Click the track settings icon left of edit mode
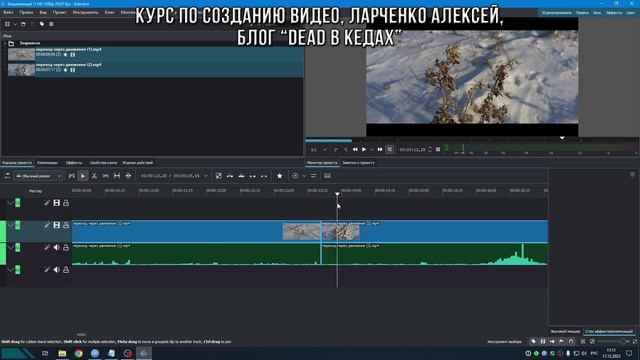The width and height of the screenshot is (640, 360). (x=7, y=176)
